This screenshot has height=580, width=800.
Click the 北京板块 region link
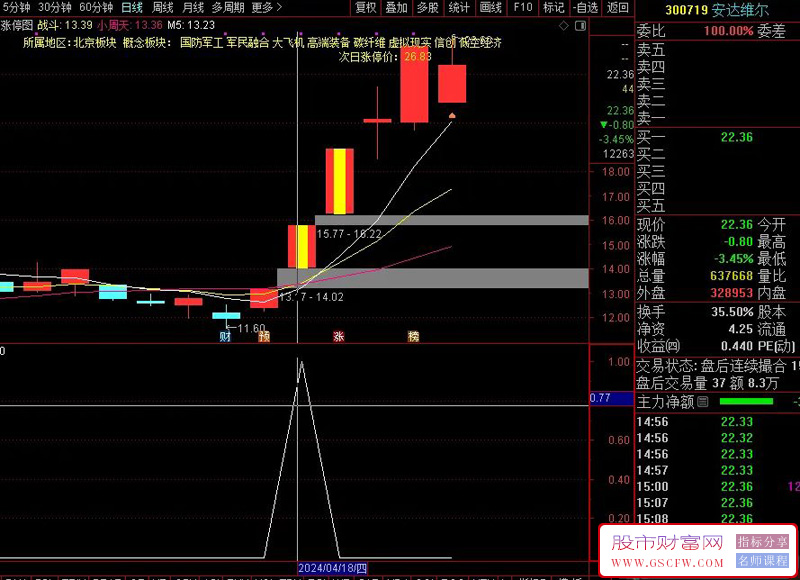pos(95,42)
